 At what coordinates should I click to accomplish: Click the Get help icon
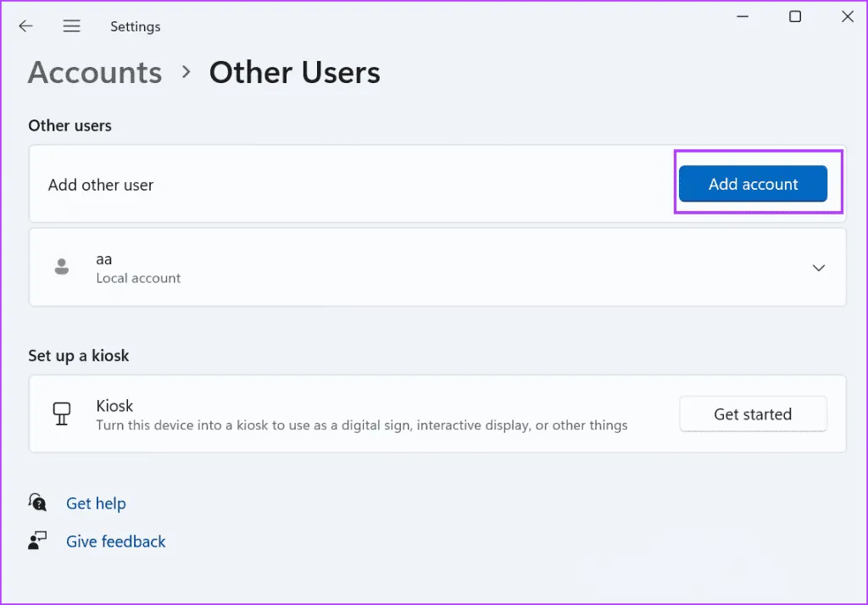click(37, 502)
